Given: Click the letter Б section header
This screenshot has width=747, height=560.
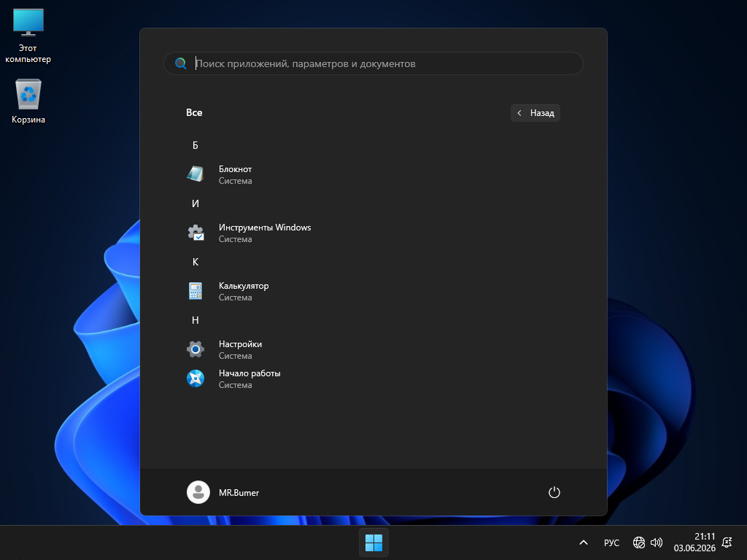Looking at the screenshot, I should point(196,145).
